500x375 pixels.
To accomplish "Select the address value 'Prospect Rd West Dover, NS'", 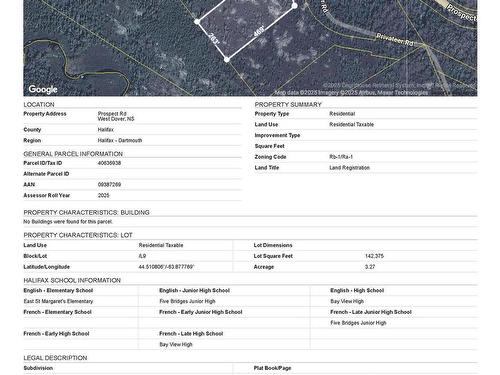I will click(x=116, y=116).
